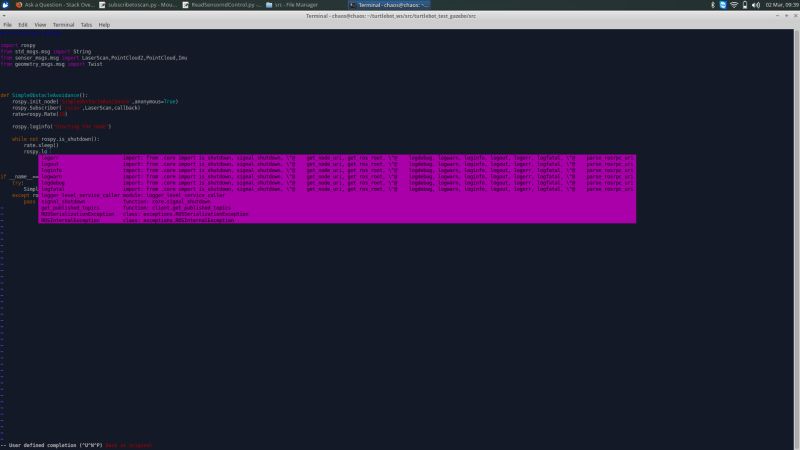Select the Terminal taskbar button
Screen dimensions: 800x450
389,5
